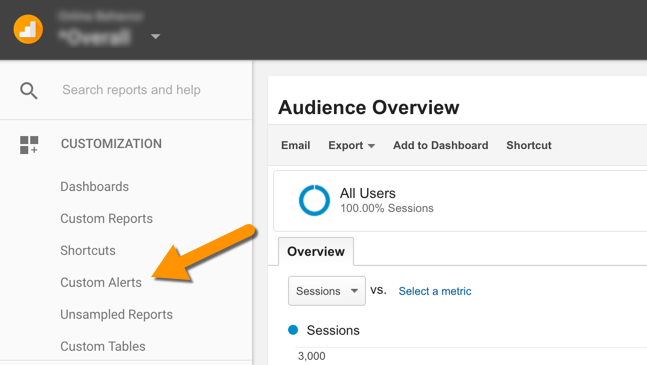Open Custom Tables in the sidebar
This screenshot has height=365, width=647.
pyautogui.click(x=103, y=346)
